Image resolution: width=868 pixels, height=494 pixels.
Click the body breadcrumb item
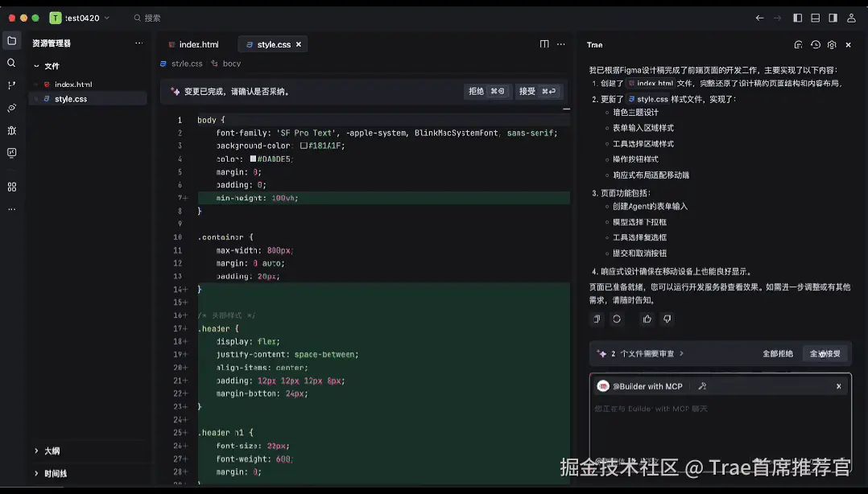(227, 64)
